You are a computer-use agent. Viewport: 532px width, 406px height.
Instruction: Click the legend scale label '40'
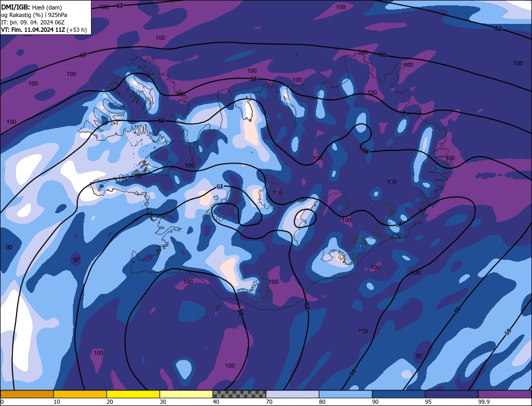(216, 402)
